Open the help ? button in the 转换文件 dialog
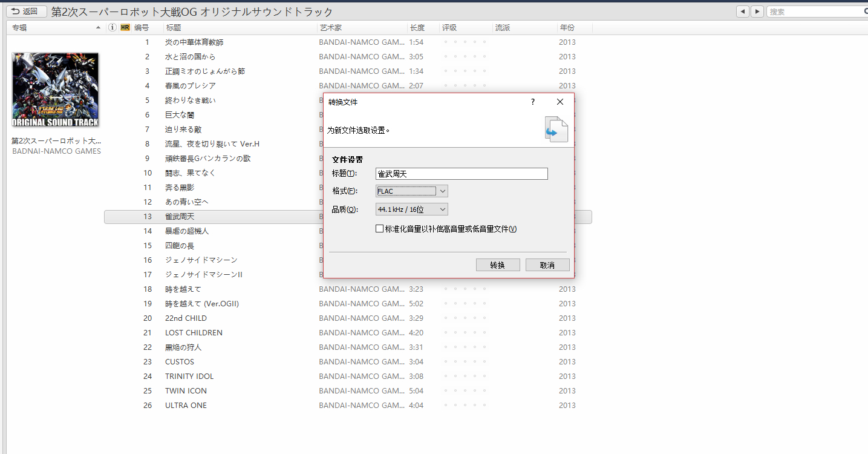Image resolution: width=868 pixels, height=454 pixels. [x=533, y=102]
